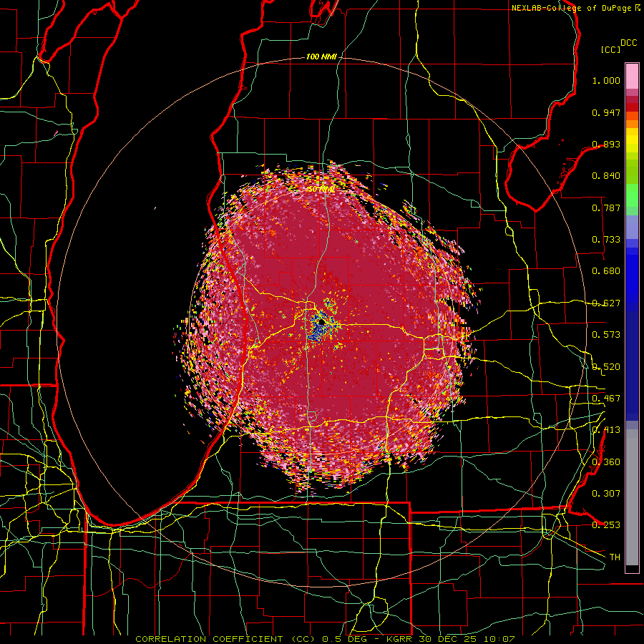
Task: Click the NEXLAB-College of DuPage credit text
Action: 572,8
